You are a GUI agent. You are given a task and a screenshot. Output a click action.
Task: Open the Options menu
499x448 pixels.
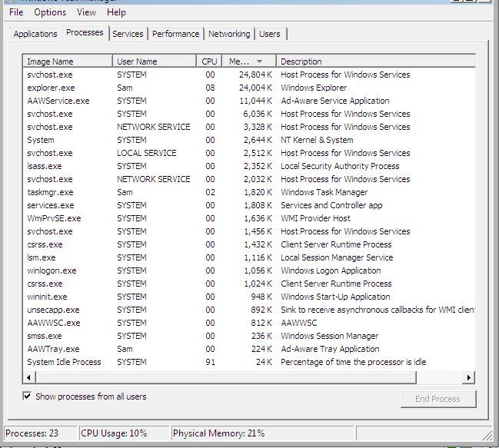pos(50,12)
